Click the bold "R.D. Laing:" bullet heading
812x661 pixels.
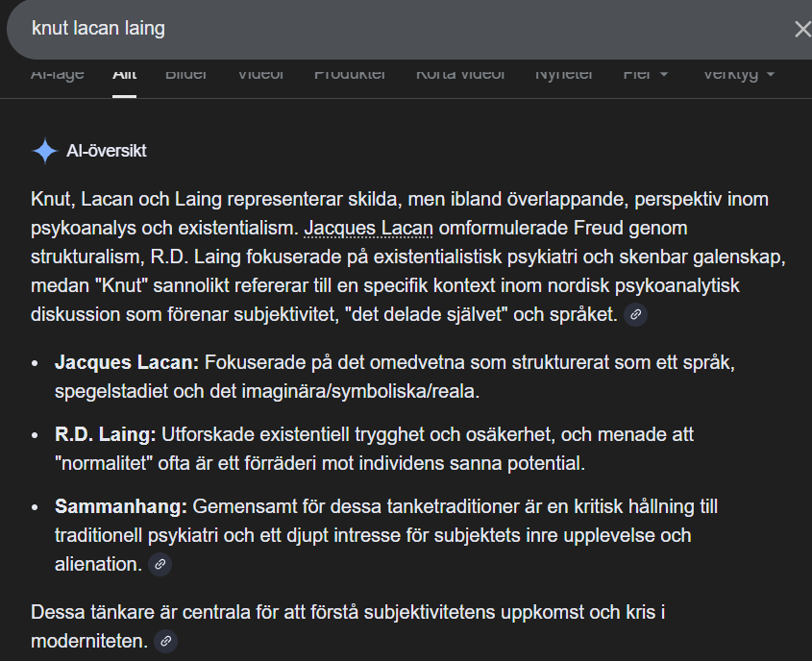tap(105, 434)
